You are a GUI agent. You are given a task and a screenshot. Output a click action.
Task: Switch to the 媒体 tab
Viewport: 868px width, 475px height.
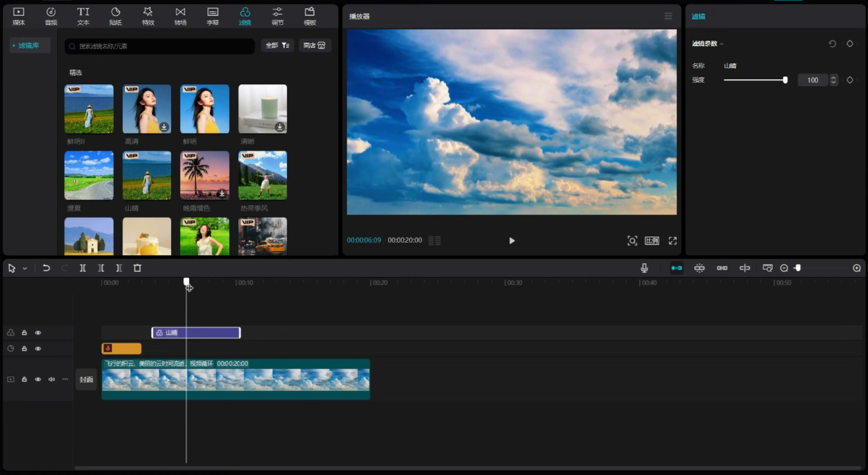click(x=19, y=17)
